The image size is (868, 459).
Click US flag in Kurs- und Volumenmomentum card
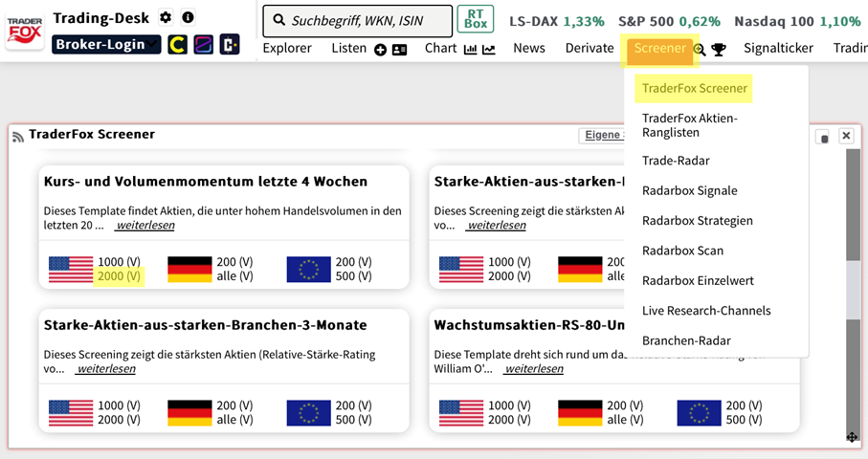pyautogui.click(x=71, y=270)
